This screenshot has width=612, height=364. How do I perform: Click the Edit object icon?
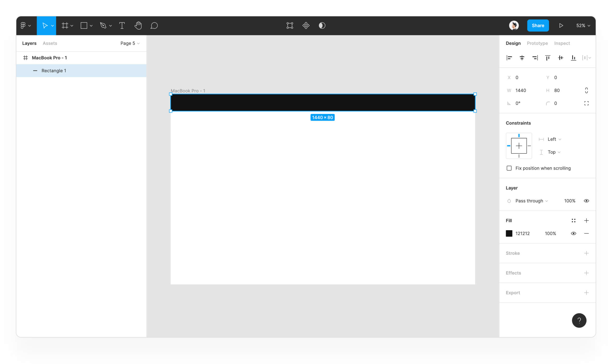pos(290,26)
